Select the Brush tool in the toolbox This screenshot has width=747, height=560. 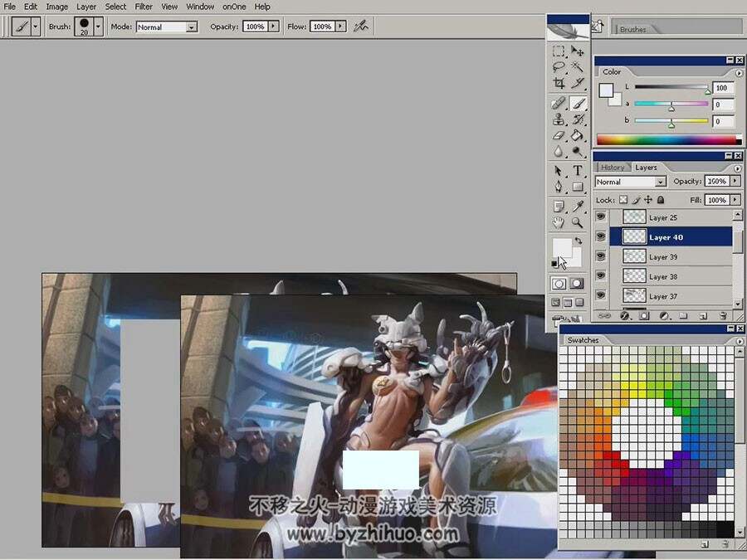click(578, 103)
